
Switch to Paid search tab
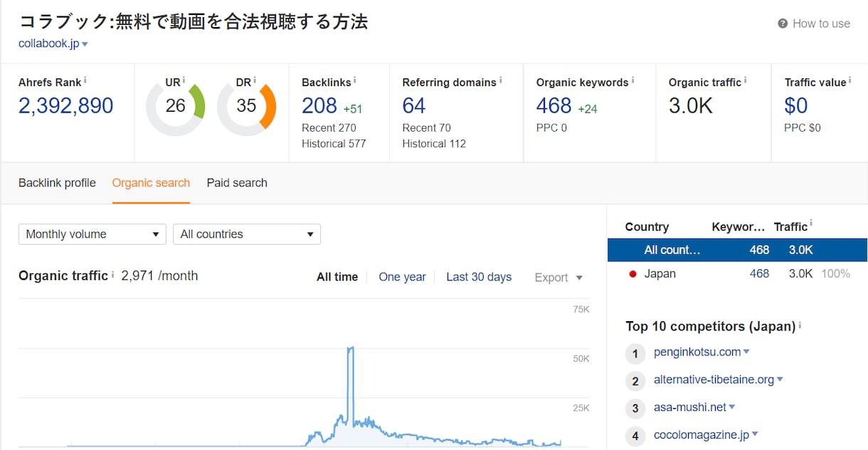(x=237, y=183)
